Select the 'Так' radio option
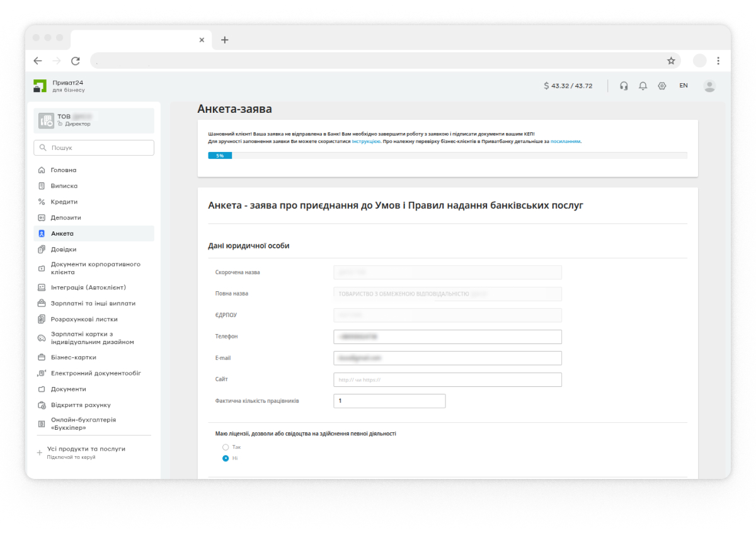756x542 pixels. [x=226, y=447]
